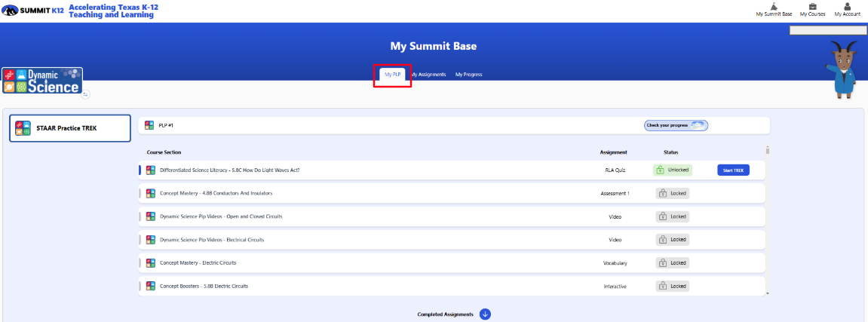
Task: Click icon for Plp Videos Electrical Circuits row
Action: click(151, 240)
